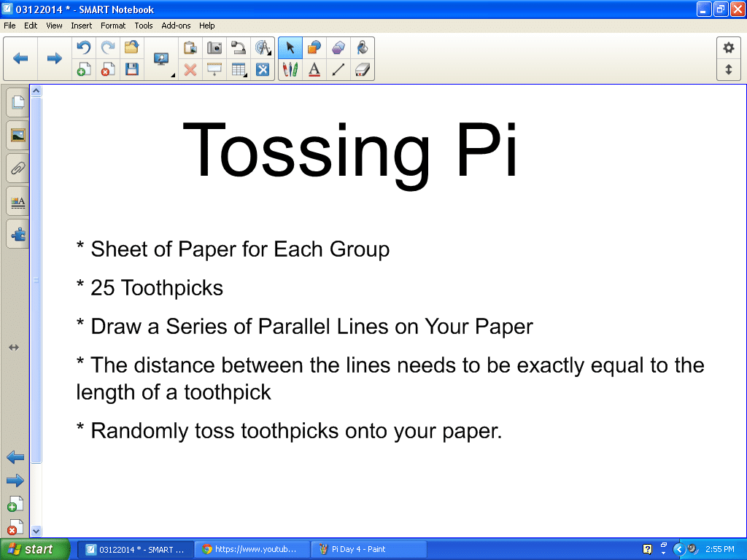
Task: Select the Lines tool
Action: click(338, 70)
